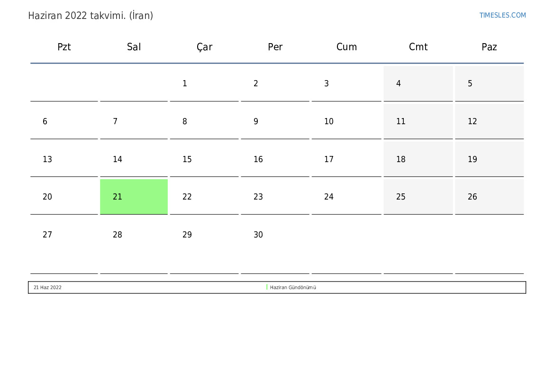Click the green legend color marker
The image size is (554, 392).
[267, 287]
